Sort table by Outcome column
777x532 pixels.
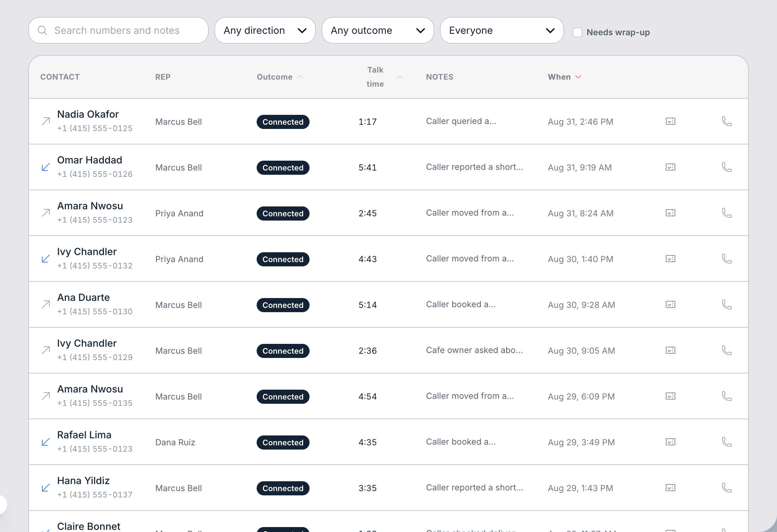(280, 77)
